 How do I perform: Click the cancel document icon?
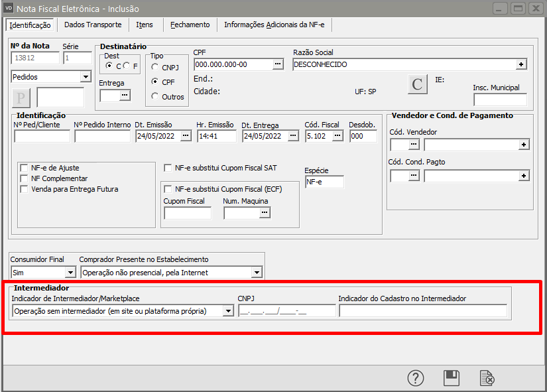[x=487, y=378]
